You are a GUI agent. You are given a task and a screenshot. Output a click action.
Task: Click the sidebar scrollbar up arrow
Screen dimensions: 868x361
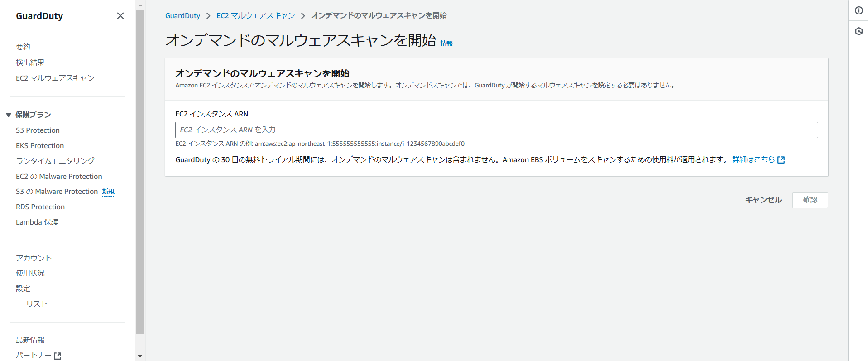pos(140,5)
